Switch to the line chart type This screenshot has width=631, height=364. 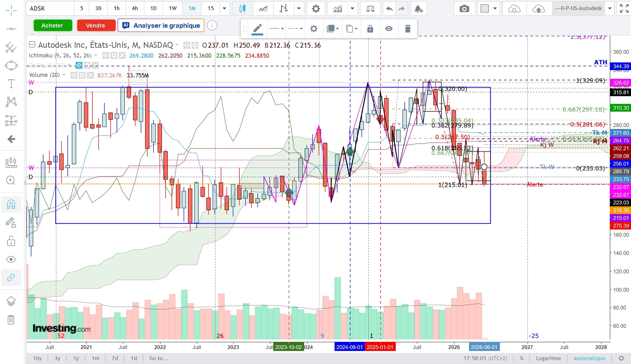click(263, 9)
